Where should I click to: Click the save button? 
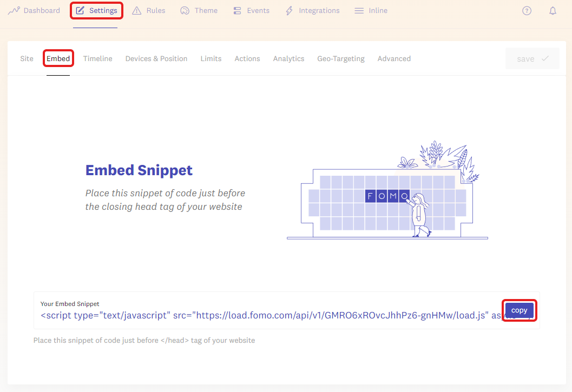(x=532, y=58)
